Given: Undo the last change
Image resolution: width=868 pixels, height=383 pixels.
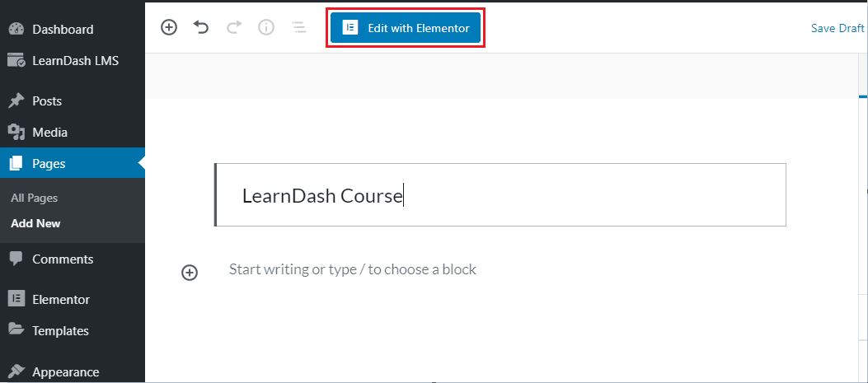Looking at the screenshot, I should [201, 27].
